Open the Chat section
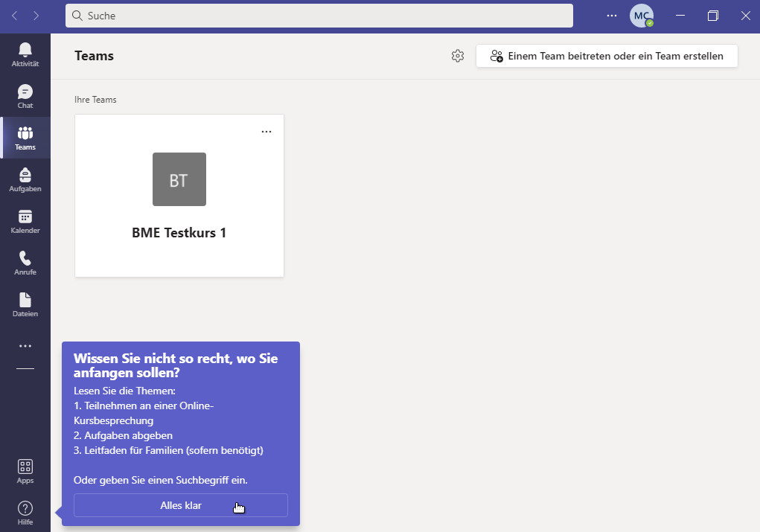The height and width of the screenshot is (532, 760). click(25, 96)
